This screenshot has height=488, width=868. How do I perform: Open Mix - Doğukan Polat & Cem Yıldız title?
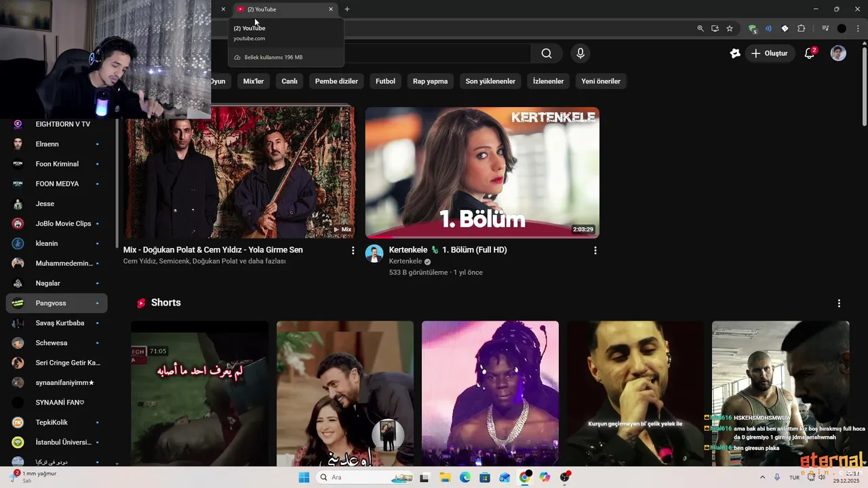pos(213,250)
